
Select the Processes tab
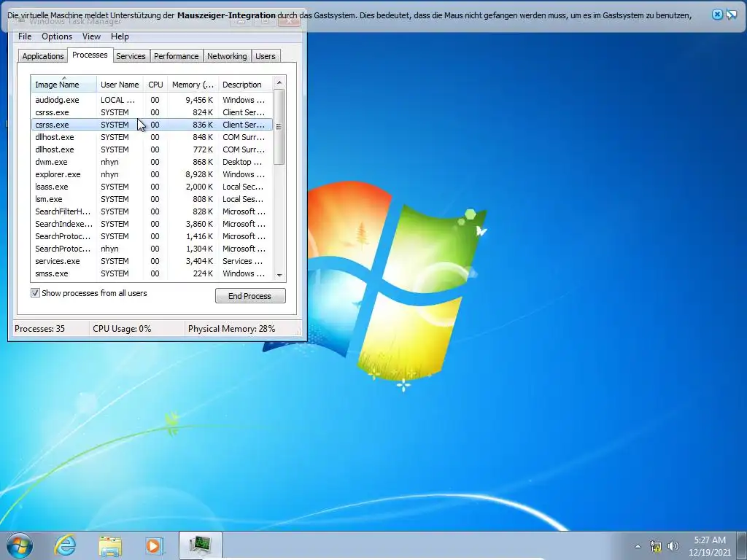[x=90, y=55]
